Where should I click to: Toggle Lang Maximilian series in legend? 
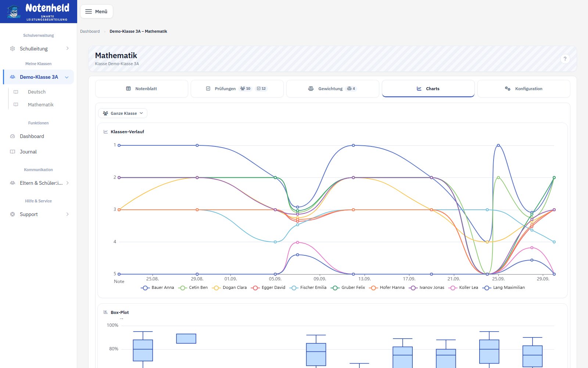click(503, 288)
